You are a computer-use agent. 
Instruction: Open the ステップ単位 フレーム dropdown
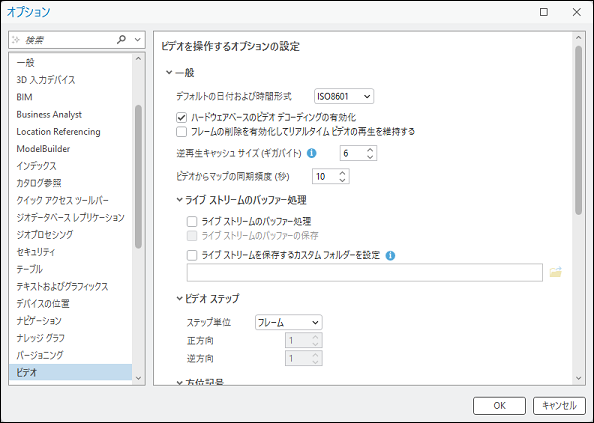[288, 322]
